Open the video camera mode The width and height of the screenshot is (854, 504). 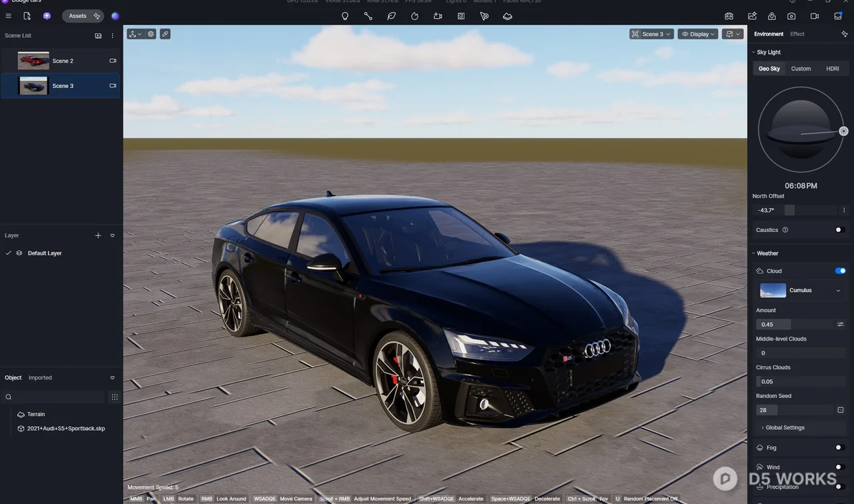pyautogui.click(x=815, y=16)
